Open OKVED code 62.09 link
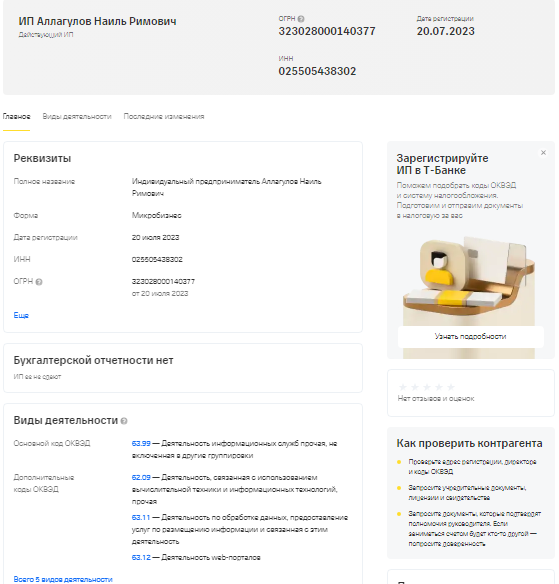The height and width of the screenshot is (584, 559). click(x=141, y=477)
